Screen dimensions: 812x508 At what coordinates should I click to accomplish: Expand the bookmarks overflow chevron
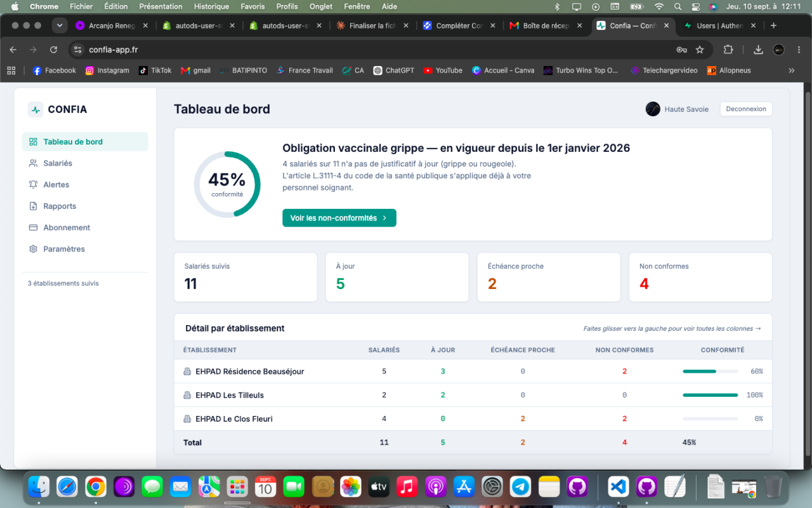click(792, 70)
